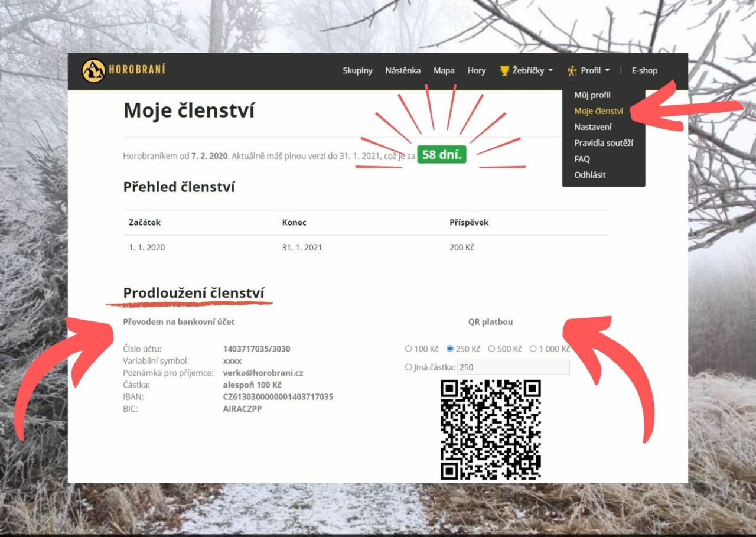Open Nastavení from the profile menu
The width and height of the screenshot is (756, 537).
(x=593, y=126)
